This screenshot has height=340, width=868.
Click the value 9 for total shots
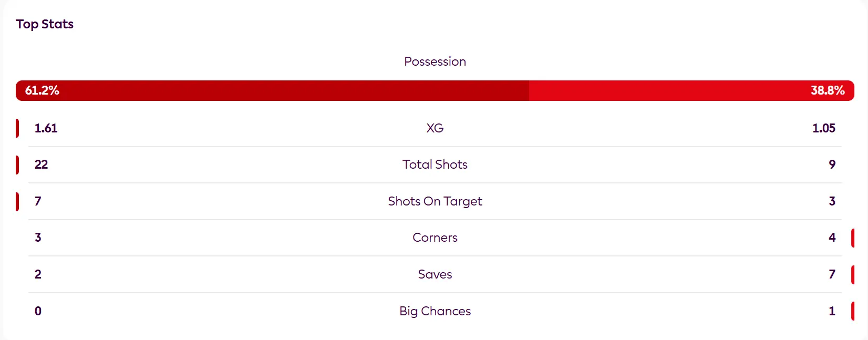pyautogui.click(x=832, y=164)
